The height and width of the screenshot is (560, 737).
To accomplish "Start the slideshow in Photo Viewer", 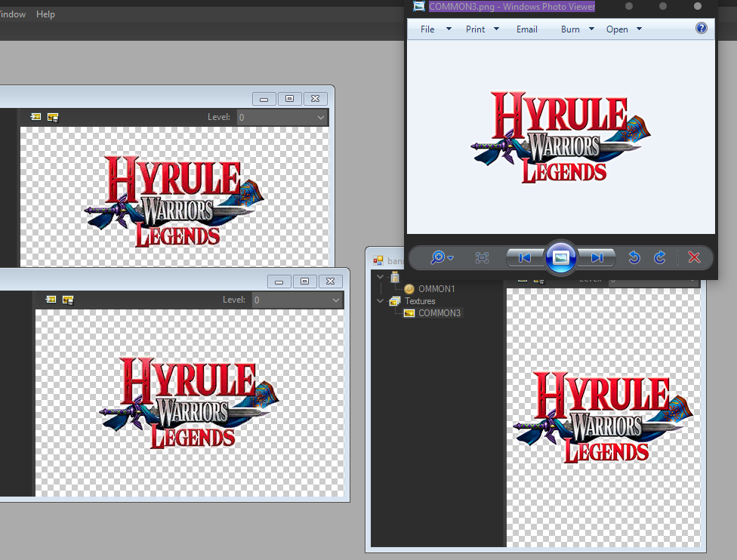I will click(x=560, y=257).
